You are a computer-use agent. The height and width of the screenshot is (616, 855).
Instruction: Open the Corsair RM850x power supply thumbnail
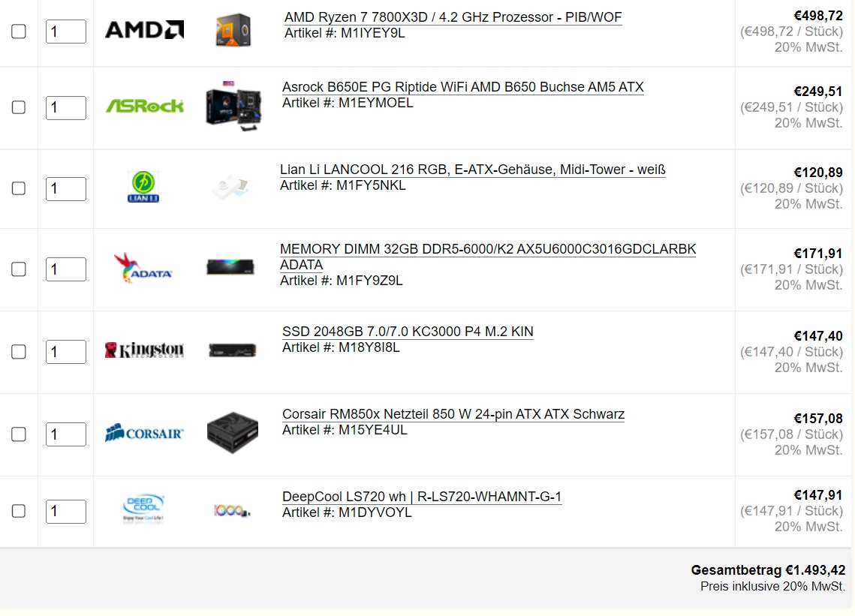tap(233, 433)
